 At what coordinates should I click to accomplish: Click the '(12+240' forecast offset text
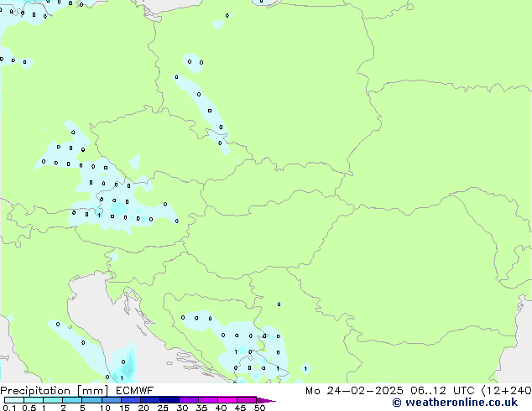point(507,391)
